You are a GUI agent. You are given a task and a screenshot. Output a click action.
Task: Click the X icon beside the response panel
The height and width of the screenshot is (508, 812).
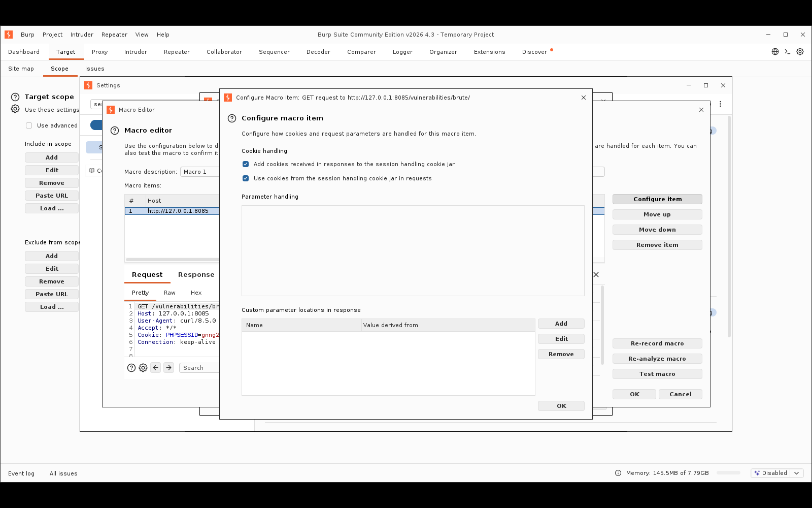tap(596, 274)
